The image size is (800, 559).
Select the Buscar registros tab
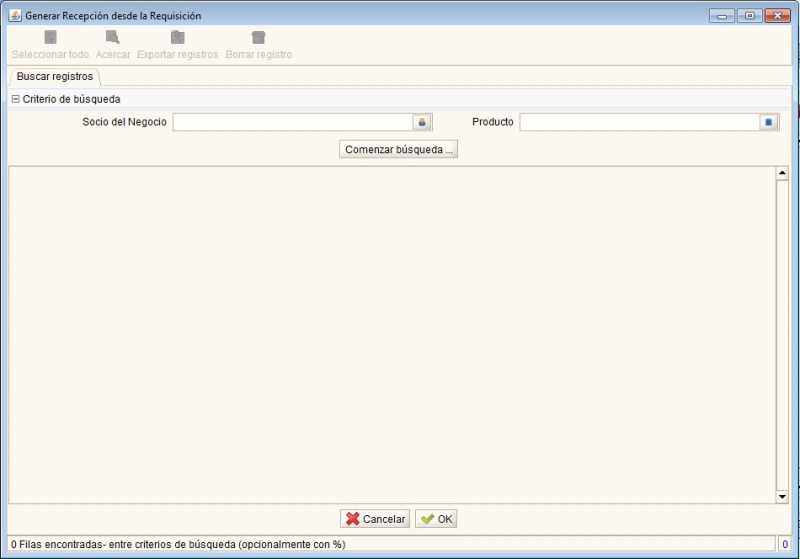55,77
